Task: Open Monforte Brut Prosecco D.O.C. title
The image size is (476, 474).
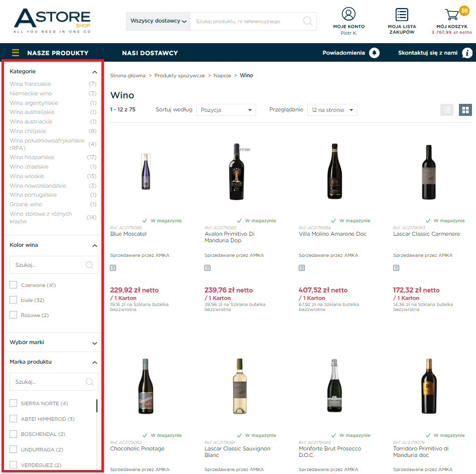Action: [x=330, y=451]
